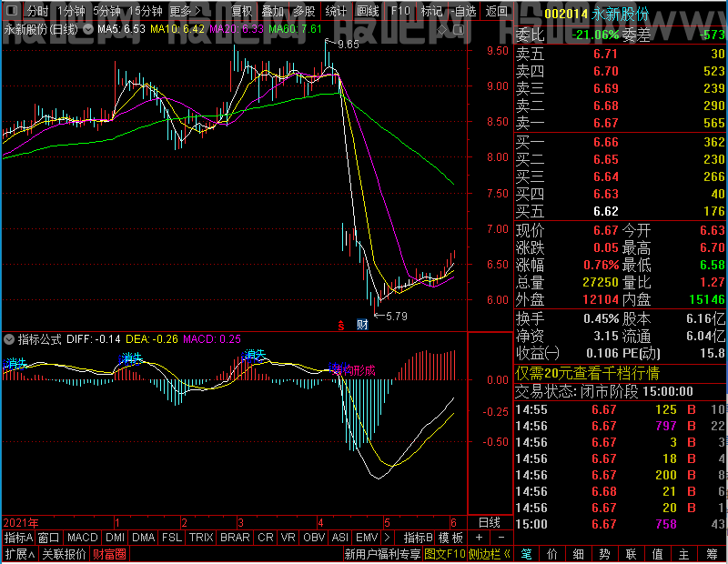Zoom in chart with + button
The height and width of the screenshot is (564, 728).
click(x=480, y=538)
